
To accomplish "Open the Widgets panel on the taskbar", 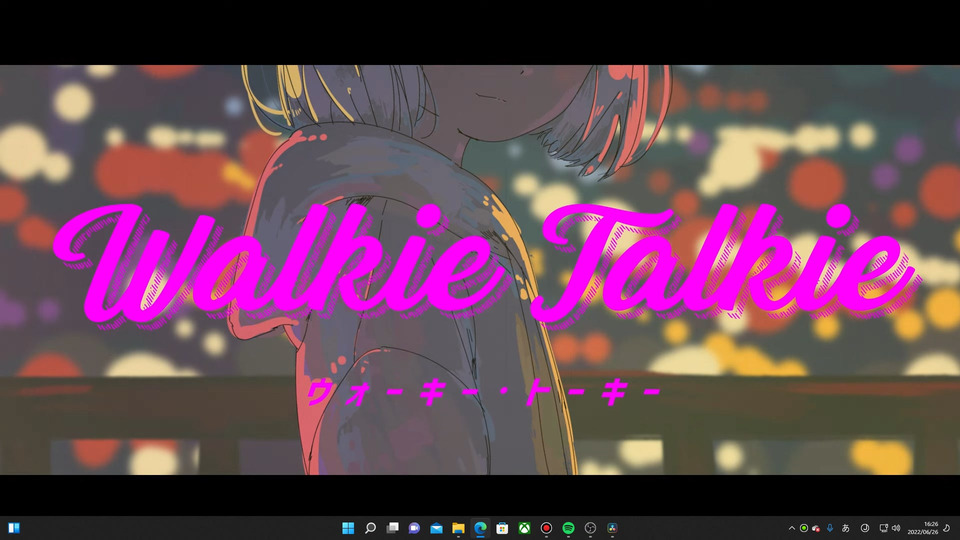I will tap(14, 528).
